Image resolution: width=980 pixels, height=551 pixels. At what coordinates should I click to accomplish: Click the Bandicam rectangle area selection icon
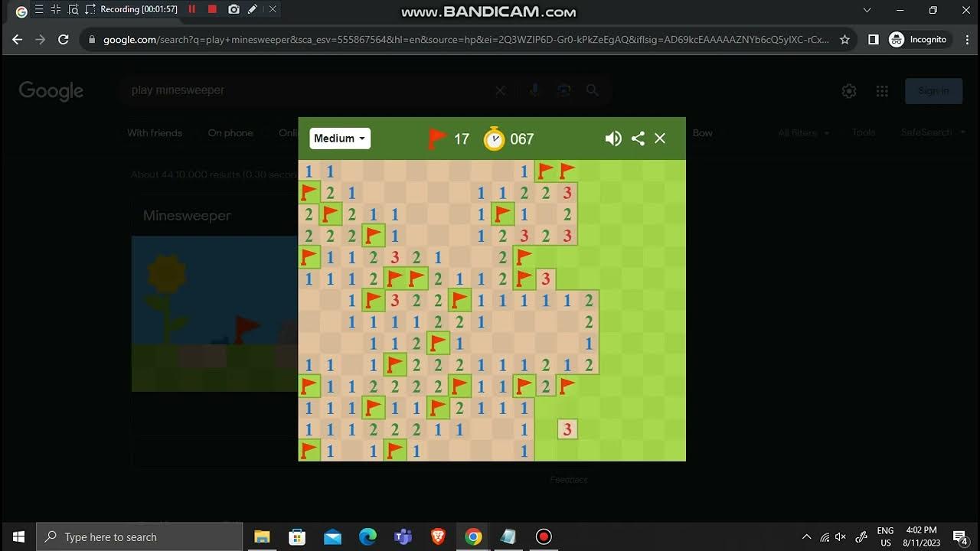point(90,9)
